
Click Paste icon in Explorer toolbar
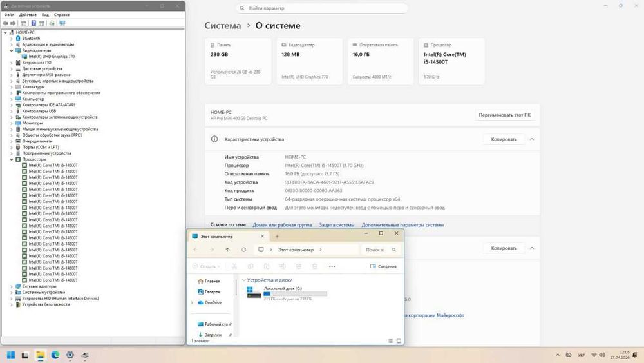pos(266,266)
